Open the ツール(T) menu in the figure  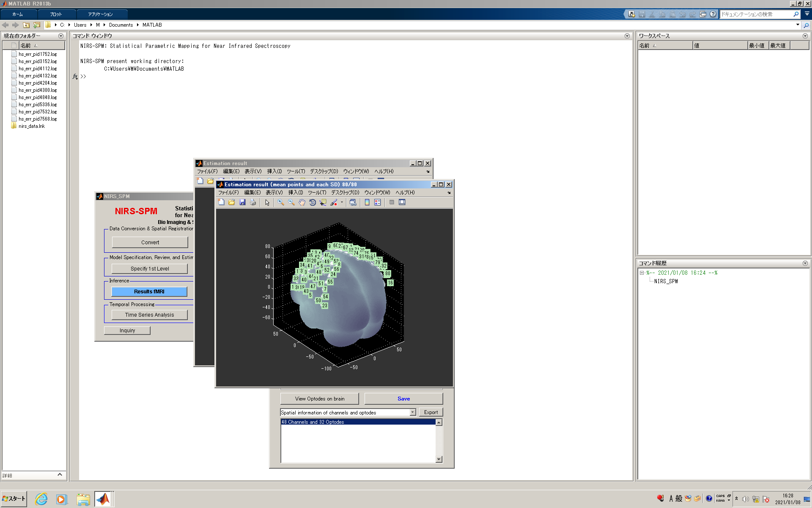(x=317, y=193)
